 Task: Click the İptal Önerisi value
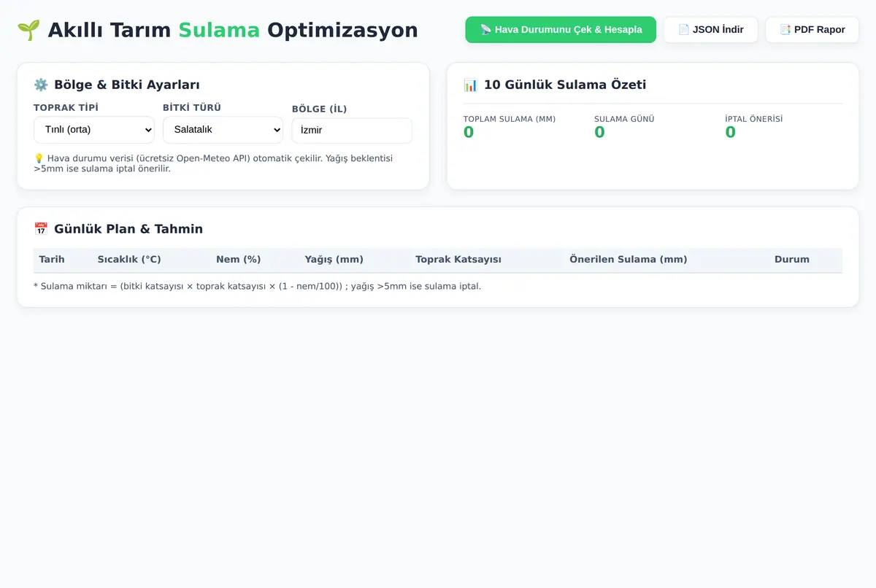[x=730, y=132]
